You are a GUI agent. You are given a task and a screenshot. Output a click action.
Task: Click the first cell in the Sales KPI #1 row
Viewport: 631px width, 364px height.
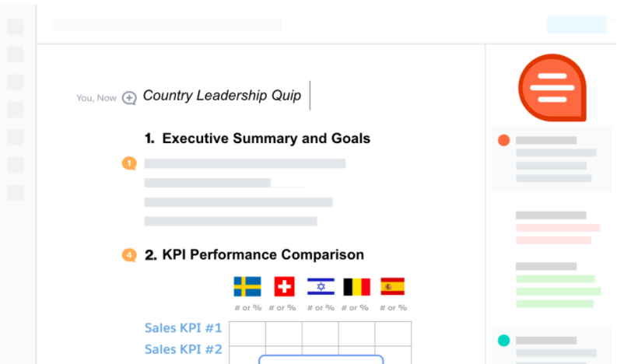247,331
